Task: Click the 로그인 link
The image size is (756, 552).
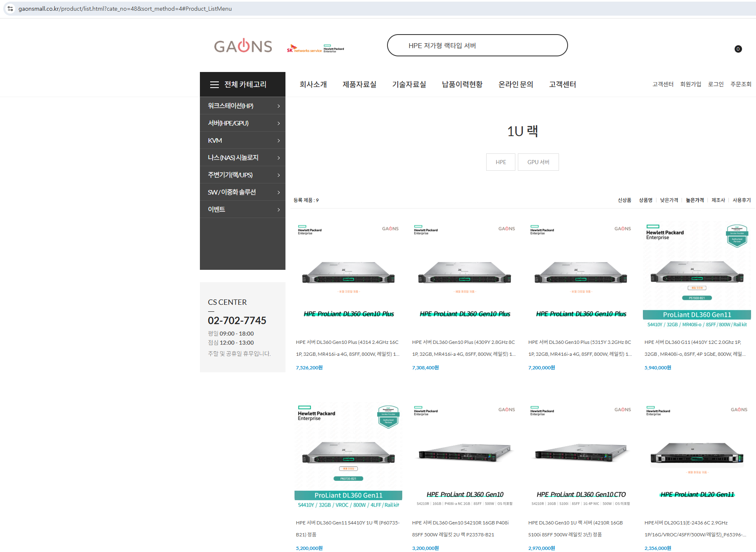Action: [x=716, y=84]
